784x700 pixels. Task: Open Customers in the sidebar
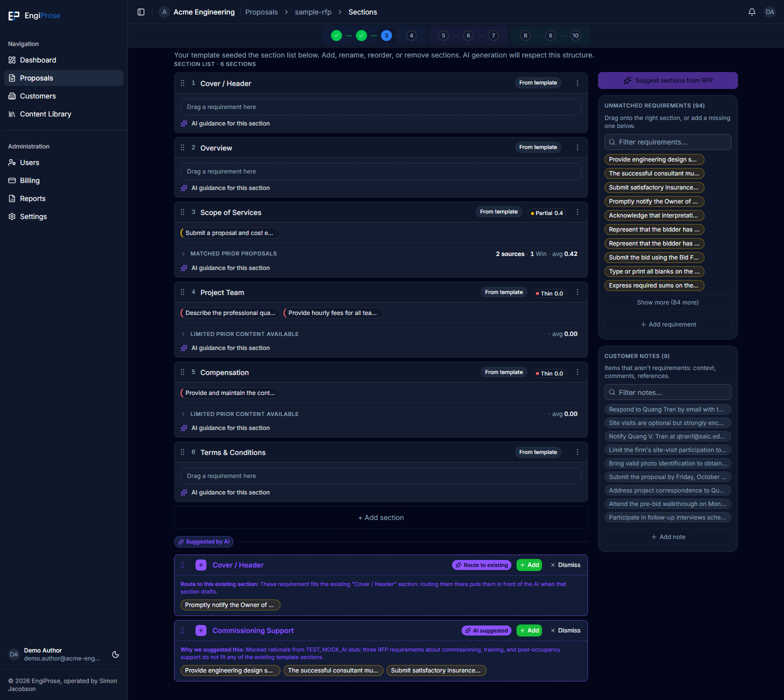click(x=63, y=96)
